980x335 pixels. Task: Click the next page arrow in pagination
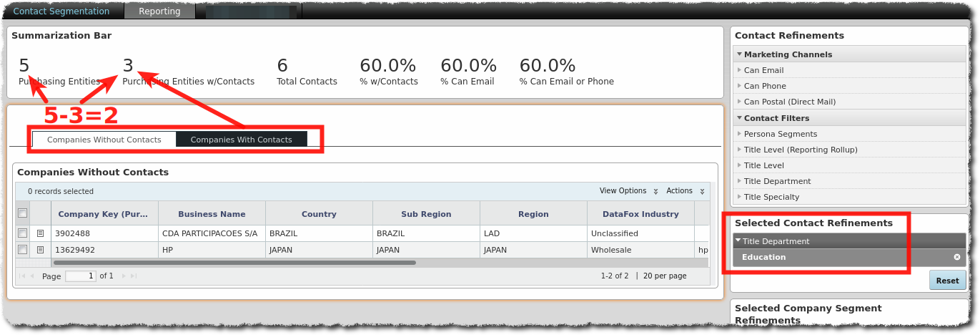point(124,276)
